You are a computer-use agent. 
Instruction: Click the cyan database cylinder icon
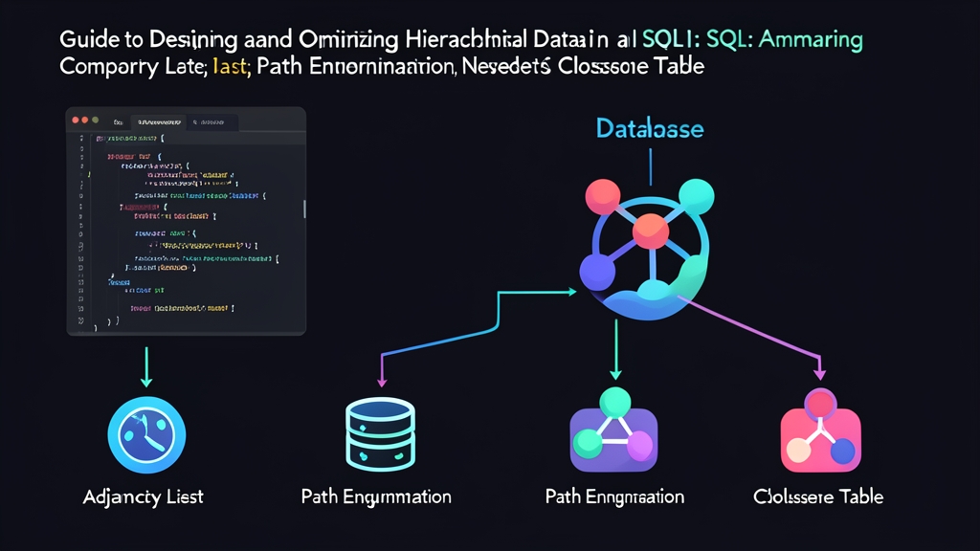coord(380,434)
